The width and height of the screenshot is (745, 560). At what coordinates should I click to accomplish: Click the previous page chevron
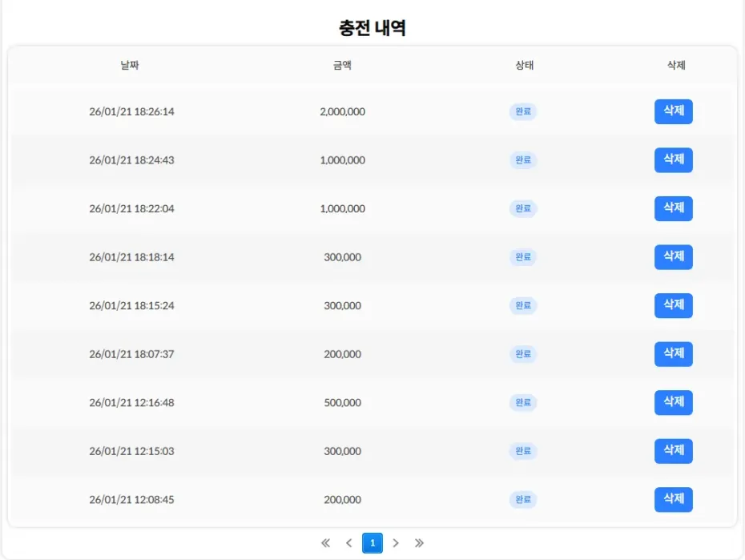coord(348,543)
